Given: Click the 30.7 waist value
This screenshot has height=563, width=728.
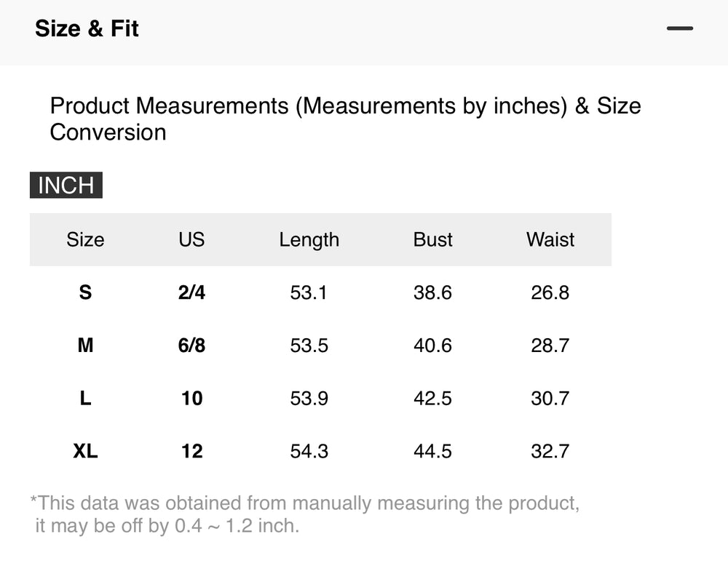Looking at the screenshot, I should [x=550, y=399].
